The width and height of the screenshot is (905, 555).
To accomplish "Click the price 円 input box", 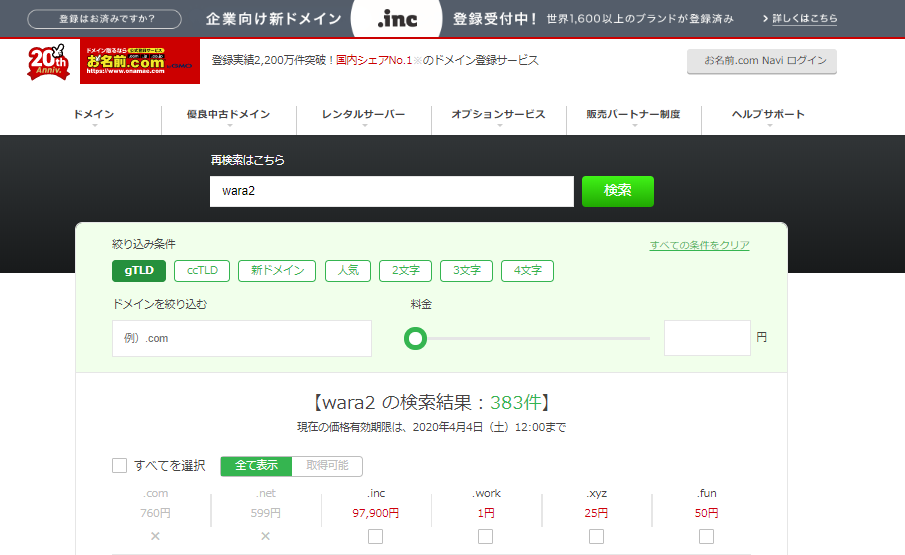I will pyautogui.click(x=708, y=338).
